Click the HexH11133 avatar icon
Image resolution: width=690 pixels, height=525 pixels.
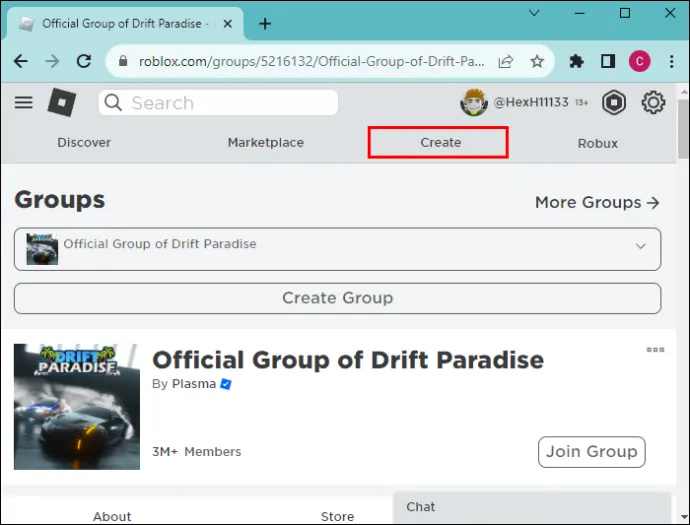473,103
